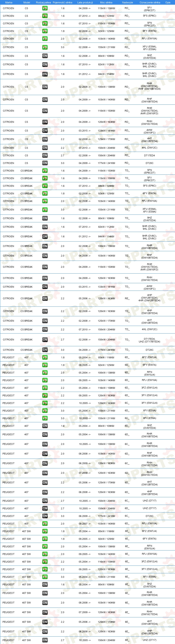Screen dimensions: 175x644
Task: Click the ON icon in the 407 SW 1.6 9HZ row
Action: coord(45,584)
